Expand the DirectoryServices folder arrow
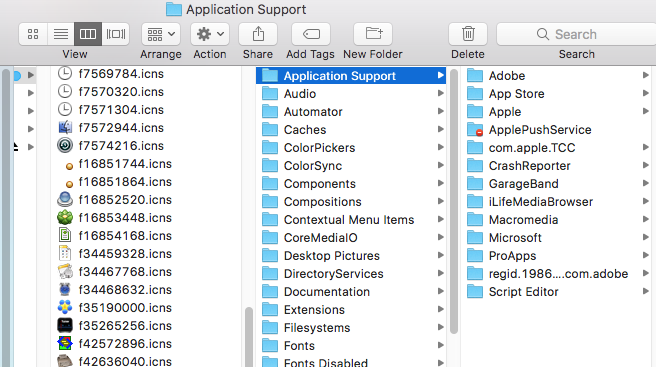The image size is (656, 367). pyautogui.click(x=441, y=273)
